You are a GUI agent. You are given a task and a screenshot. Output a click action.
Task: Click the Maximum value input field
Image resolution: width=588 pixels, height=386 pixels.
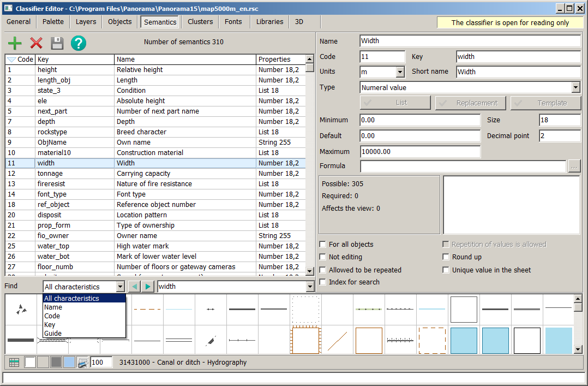pyautogui.click(x=420, y=152)
